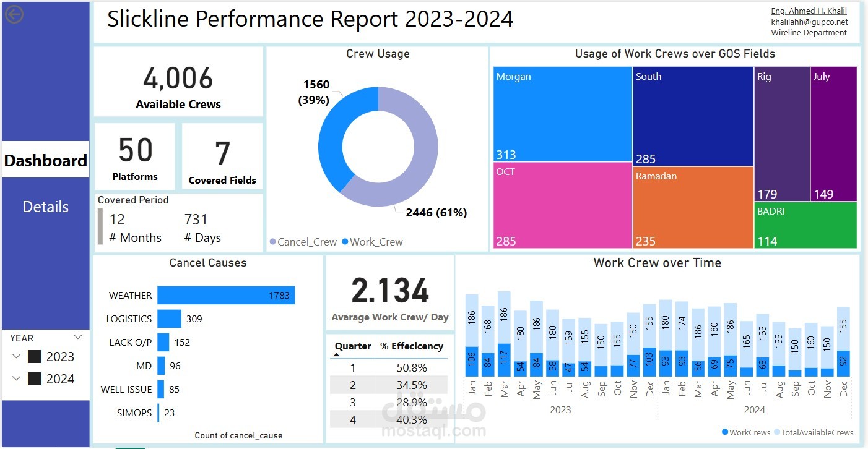The height and width of the screenshot is (449, 868).
Task: Sort by the Quarter column header
Action: click(x=353, y=346)
